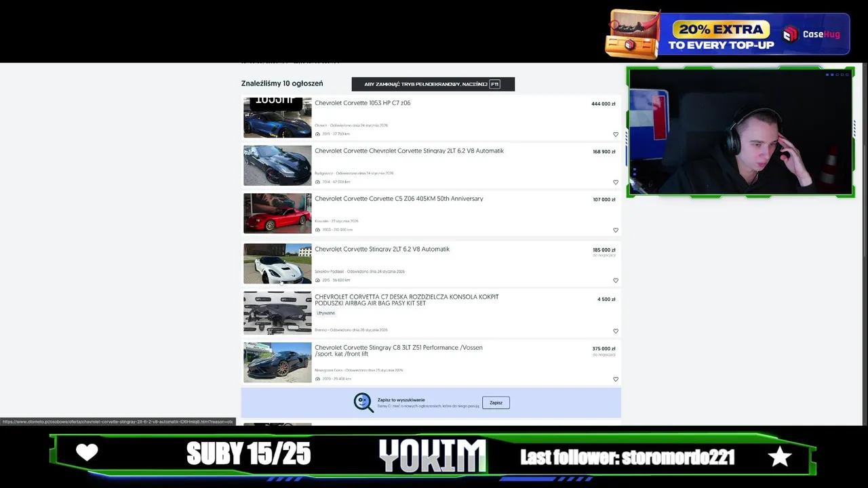This screenshot has height=488, width=868.
Task: Click the dark gray Stingray thumbnail
Action: point(277,165)
